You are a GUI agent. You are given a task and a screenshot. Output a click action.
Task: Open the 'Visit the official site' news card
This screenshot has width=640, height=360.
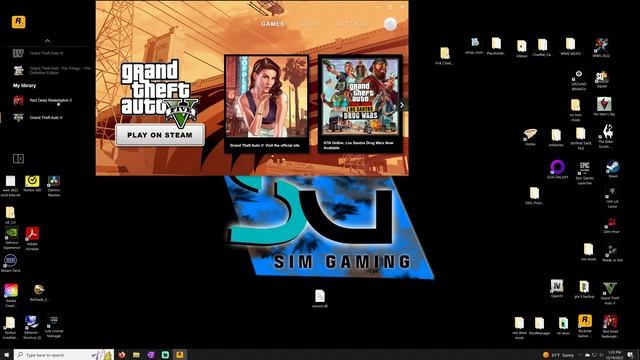[x=266, y=104]
